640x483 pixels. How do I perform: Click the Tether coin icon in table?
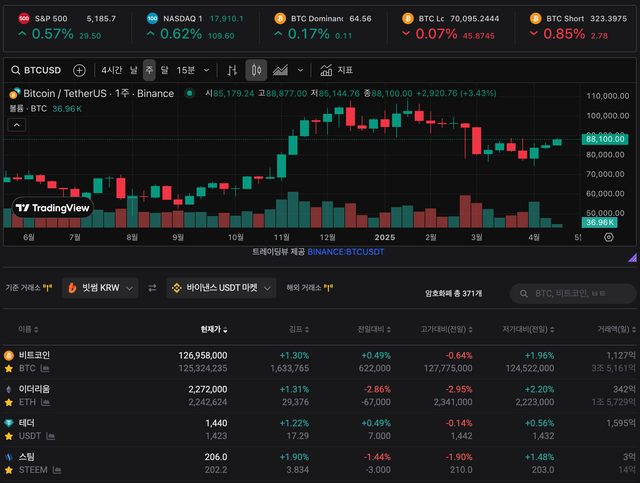(x=9, y=423)
